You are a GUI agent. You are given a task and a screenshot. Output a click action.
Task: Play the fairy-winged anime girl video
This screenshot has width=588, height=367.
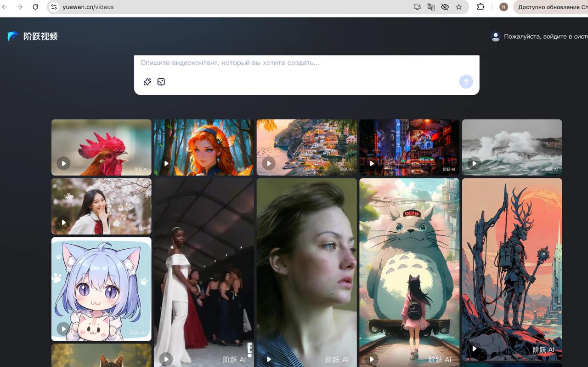tap(166, 163)
